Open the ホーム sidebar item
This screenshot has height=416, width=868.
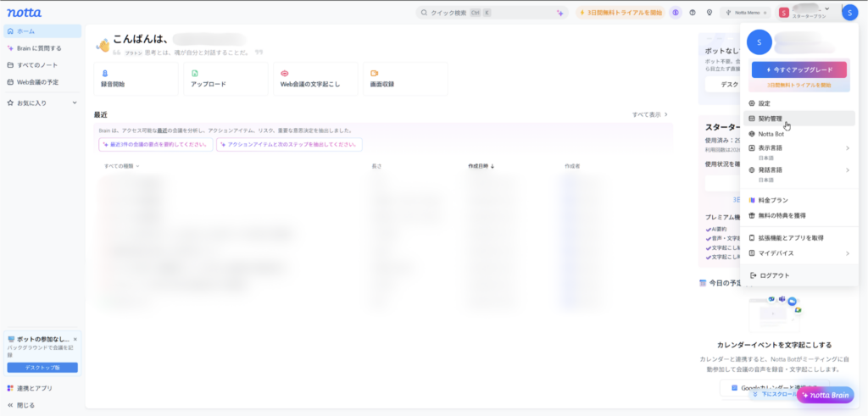coord(42,31)
